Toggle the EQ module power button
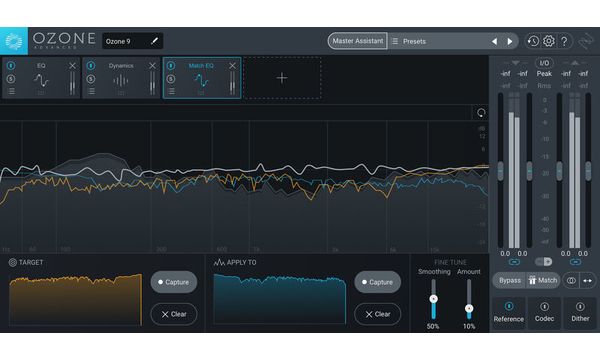This screenshot has height=360, width=600. pos(11,66)
